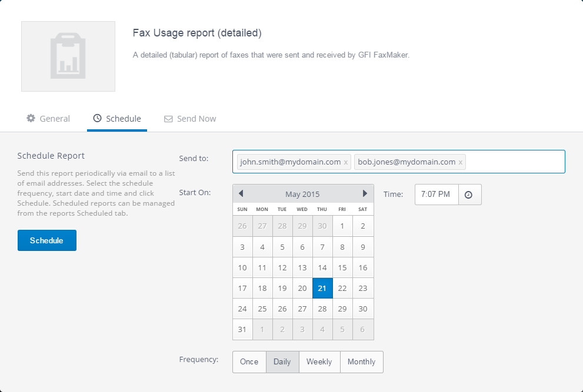Click the Start On: label
583x392 pixels.
(195, 192)
